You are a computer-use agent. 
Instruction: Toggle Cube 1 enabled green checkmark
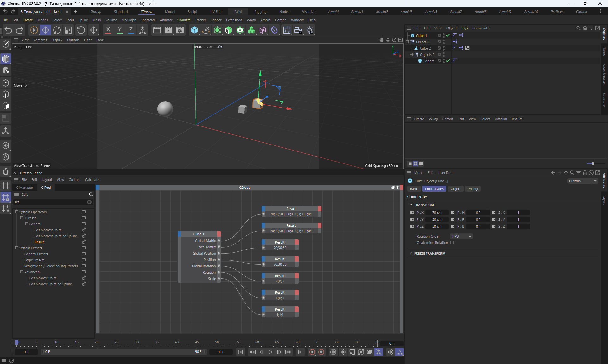click(448, 35)
